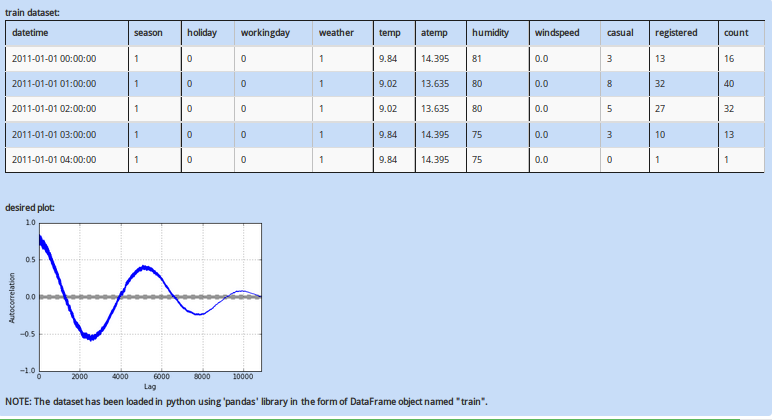772x420 pixels.
Task: Click the registered column header
Action: [x=676, y=34]
